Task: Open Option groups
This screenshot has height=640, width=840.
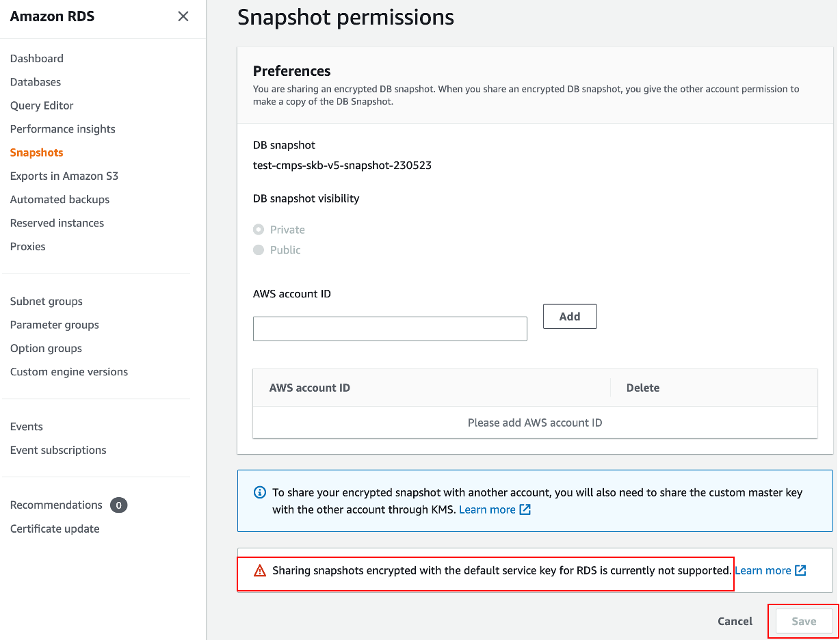Action: click(x=47, y=348)
